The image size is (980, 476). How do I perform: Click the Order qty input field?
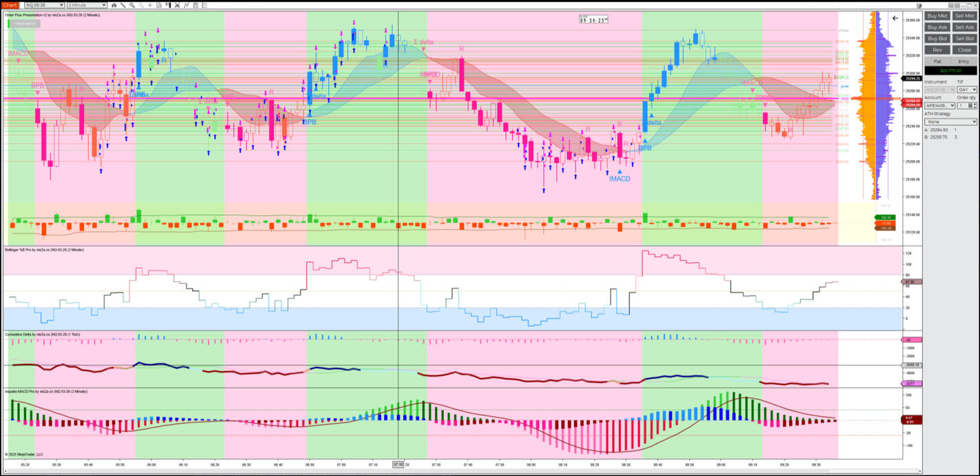pos(963,106)
